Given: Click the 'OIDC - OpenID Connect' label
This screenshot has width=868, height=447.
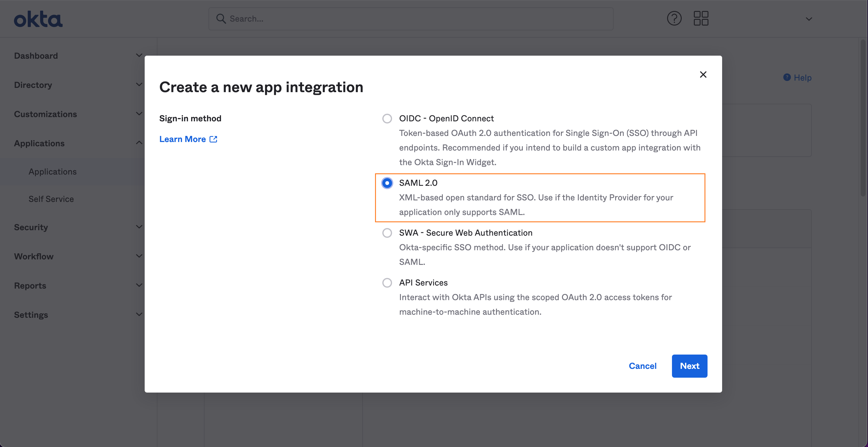Looking at the screenshot, I should point(446,118).
